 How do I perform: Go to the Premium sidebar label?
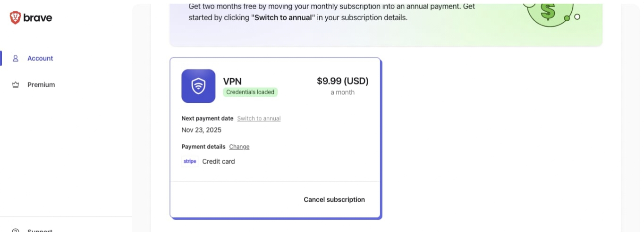point(41,85)
